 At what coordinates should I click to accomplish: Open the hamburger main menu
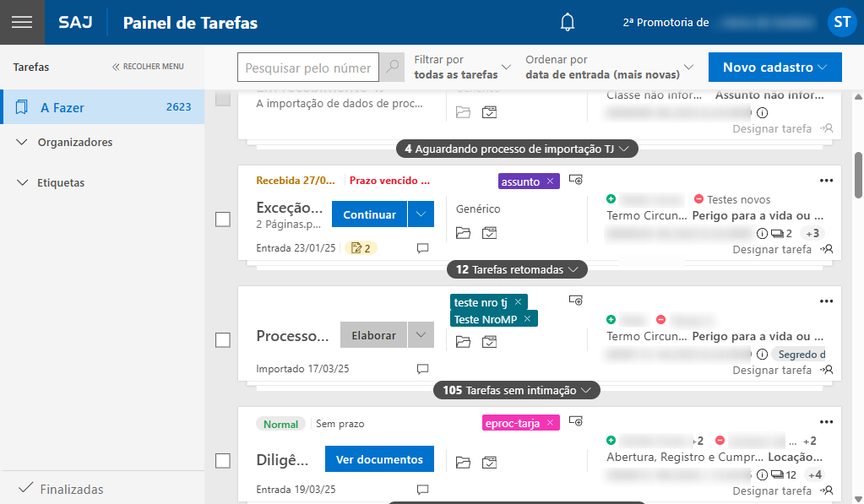click(22, 22)
